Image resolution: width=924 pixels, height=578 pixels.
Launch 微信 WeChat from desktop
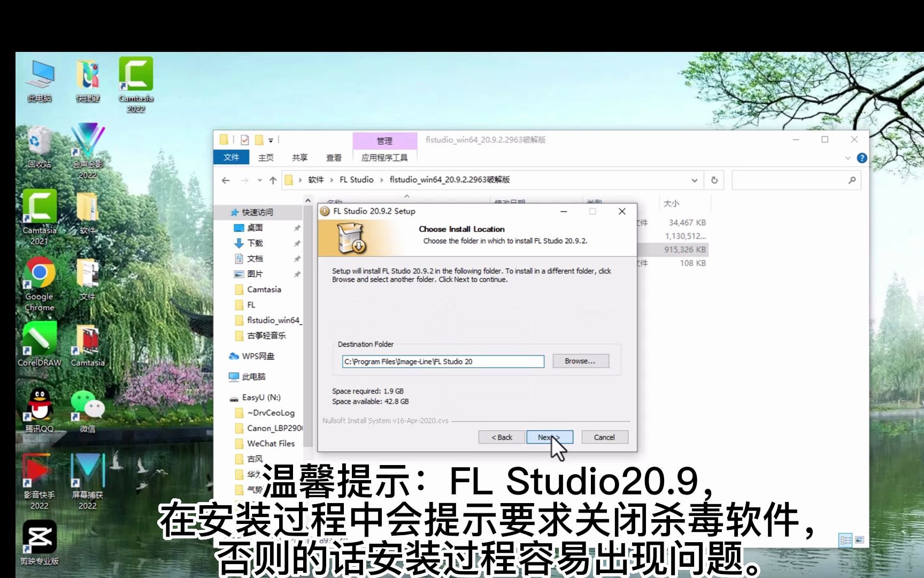[x=88, y=410]
